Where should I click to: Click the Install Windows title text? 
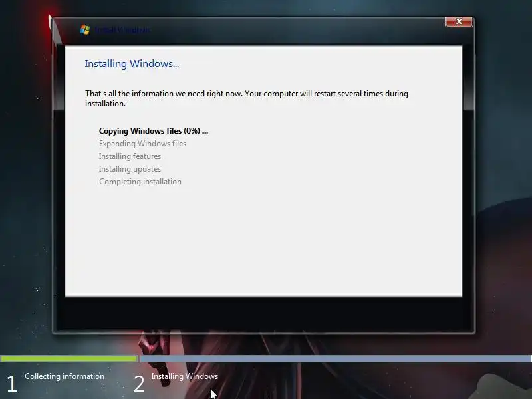[x=122, y=30]
